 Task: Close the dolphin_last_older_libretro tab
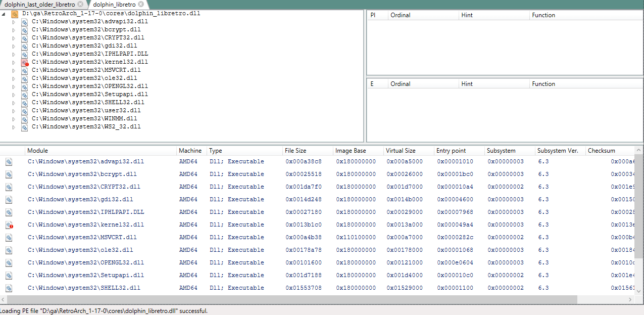tap(80, 4)
